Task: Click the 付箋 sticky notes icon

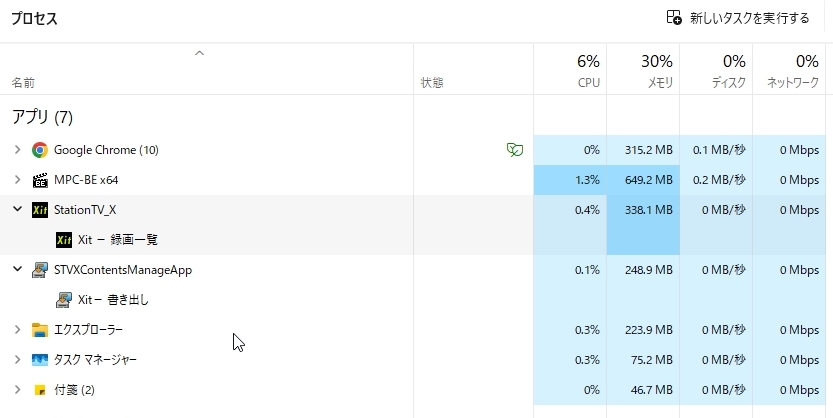Action: pos(40,390)
